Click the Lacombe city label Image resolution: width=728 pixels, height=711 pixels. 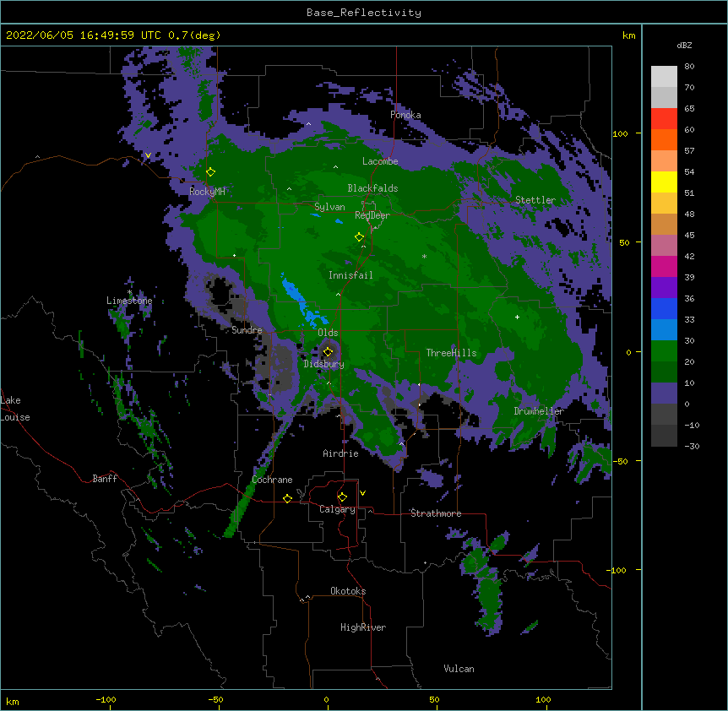coord(380,161)
